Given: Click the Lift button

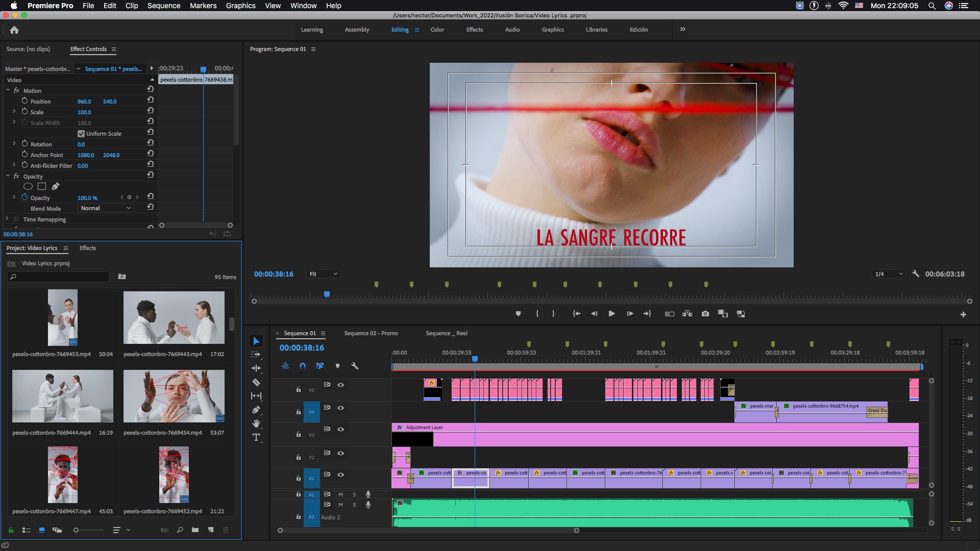Looking at the screenshot, I should [x=670, y=314].
